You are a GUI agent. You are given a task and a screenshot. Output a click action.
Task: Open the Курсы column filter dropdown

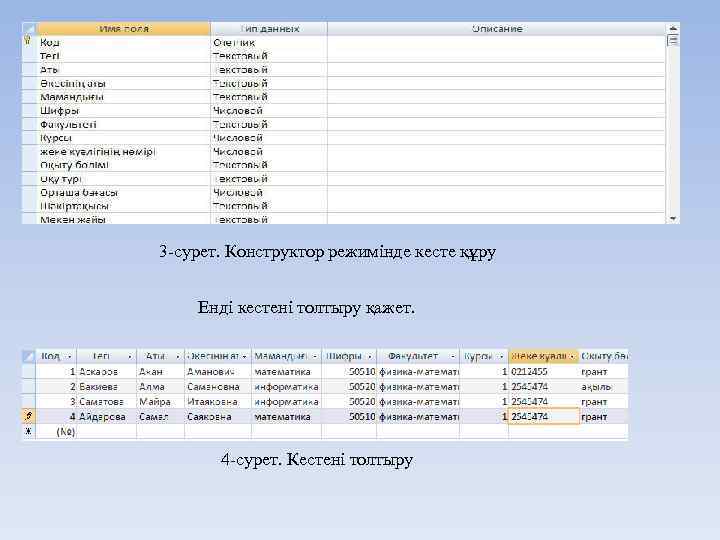[501, 356]
